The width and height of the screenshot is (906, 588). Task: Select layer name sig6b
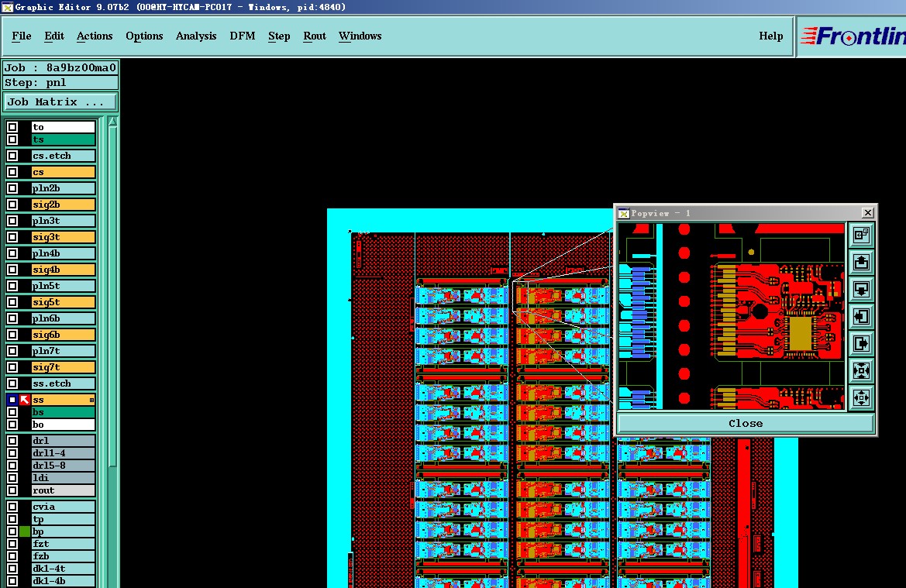click(x=63, y=335)
